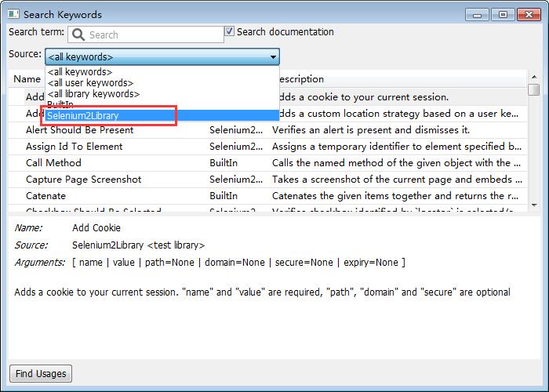Click the Search Keywords window title icon

(x=13, y=14)
